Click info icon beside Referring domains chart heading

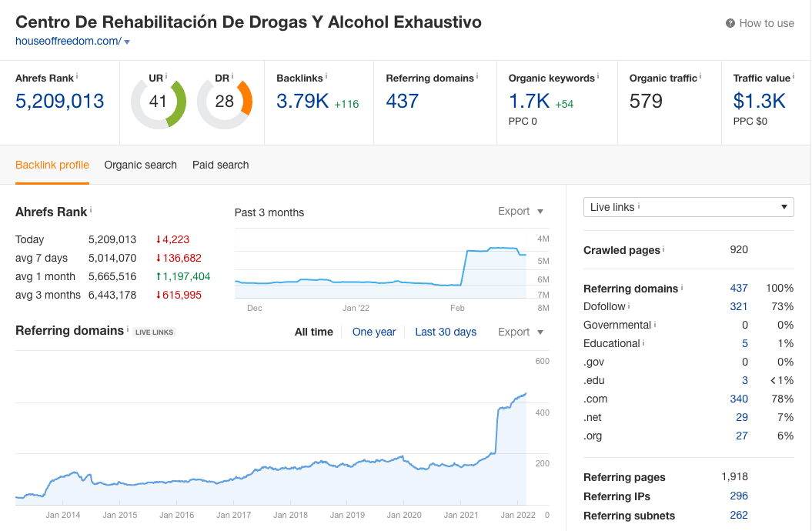point(128,329)
